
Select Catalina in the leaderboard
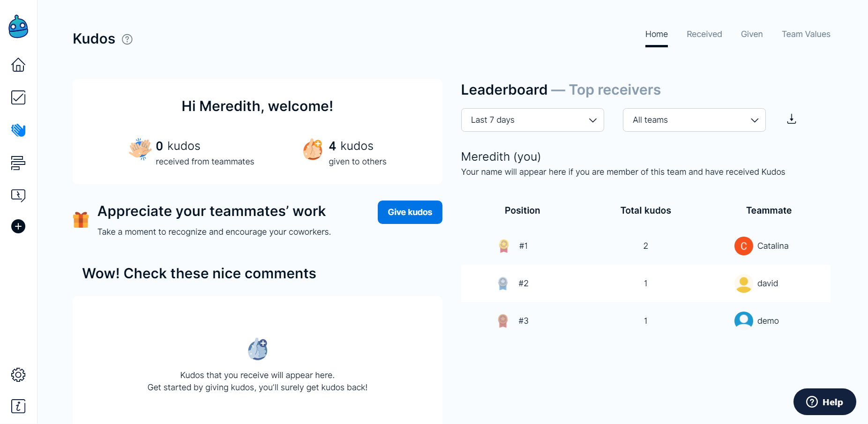pos(772,246)
